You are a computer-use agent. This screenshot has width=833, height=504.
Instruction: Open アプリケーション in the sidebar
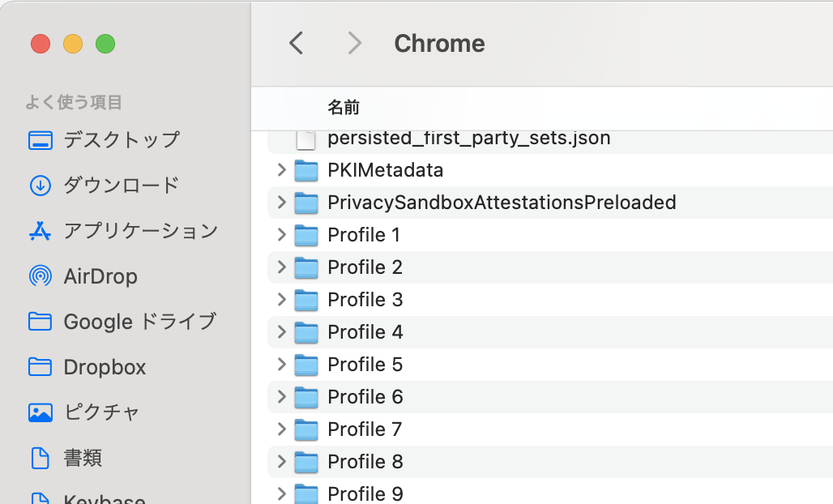140,230
